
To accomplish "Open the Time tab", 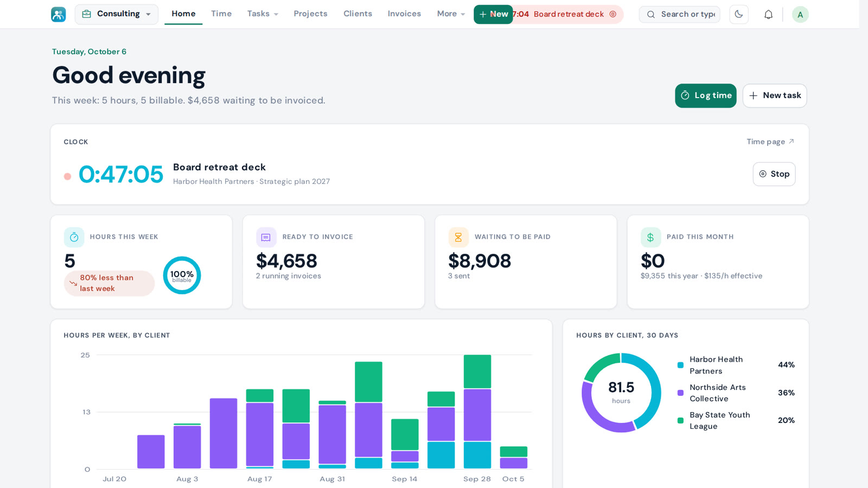I will [221, 14].
